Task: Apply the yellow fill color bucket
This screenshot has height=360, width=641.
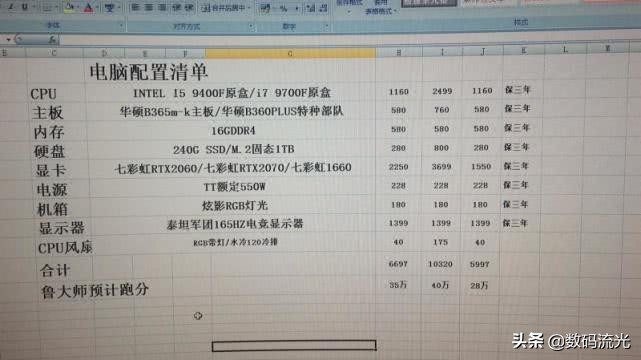Action: click(x=69, y=7)
